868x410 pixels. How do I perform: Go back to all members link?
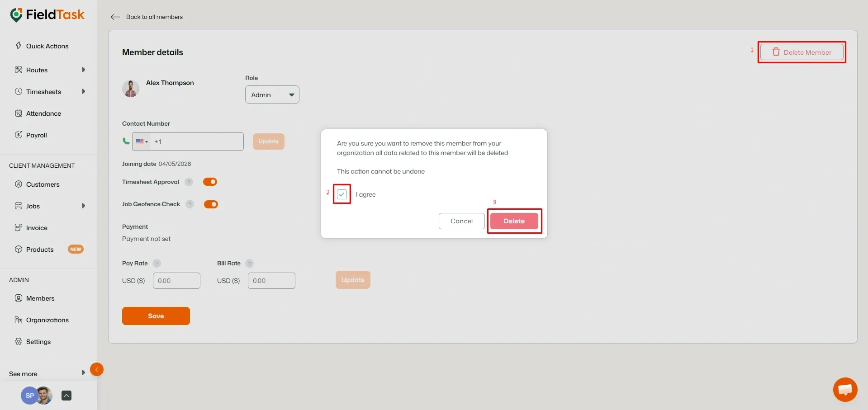point(154,17)
